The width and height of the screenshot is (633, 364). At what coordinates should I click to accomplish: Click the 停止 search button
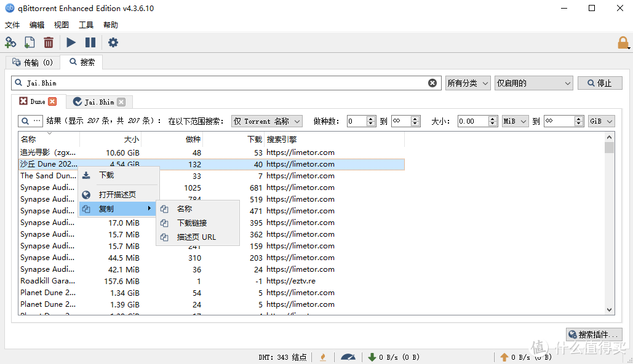tap(599, 82)
